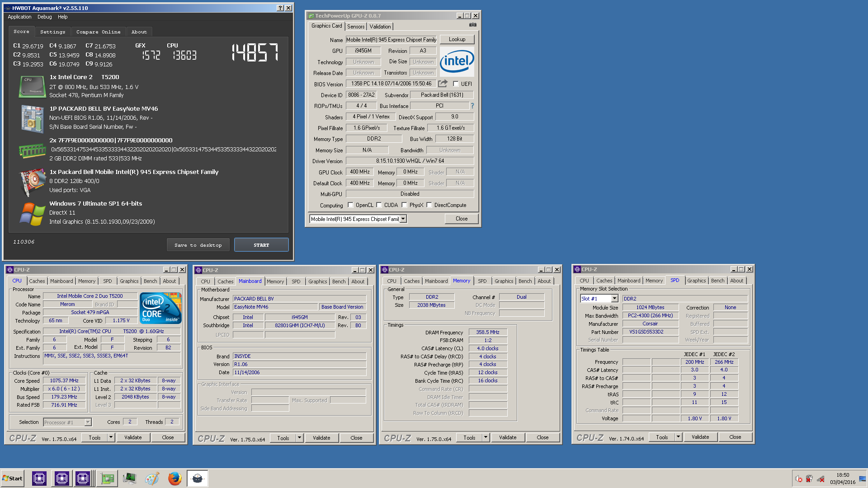
Task: Launch Firefox from the taskbar
Action: coord(175,479)
